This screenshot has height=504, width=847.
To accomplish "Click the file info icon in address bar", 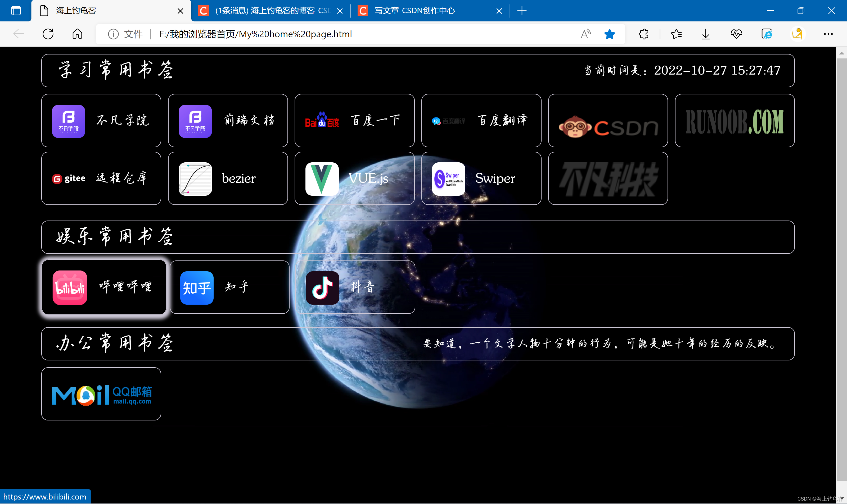I will click(113, 34).
